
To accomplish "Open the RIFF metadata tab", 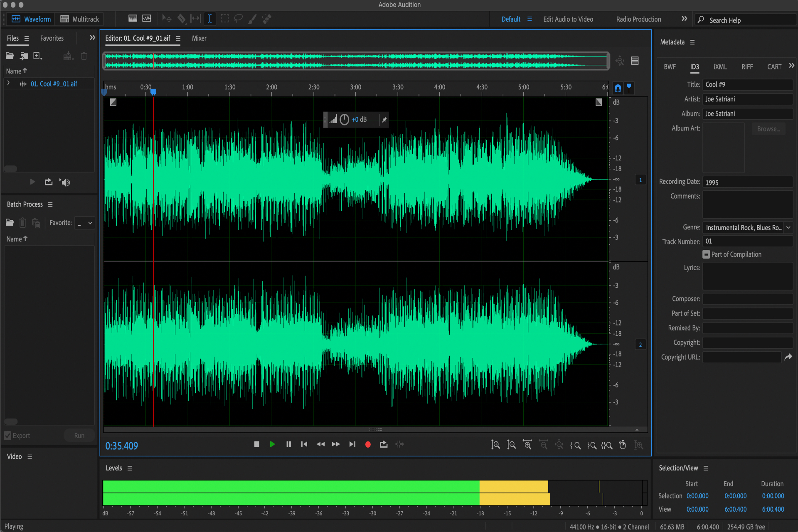I will pyautogui.click(x=747, y=66).
